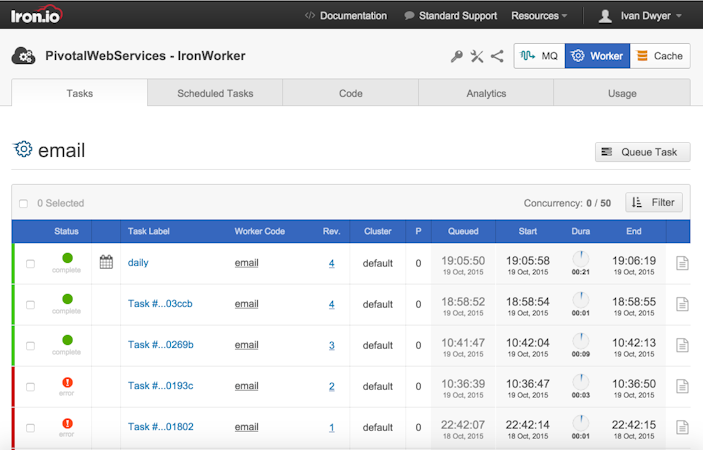
Task: Switch to the Tasks tab
Action: point(79,93)
